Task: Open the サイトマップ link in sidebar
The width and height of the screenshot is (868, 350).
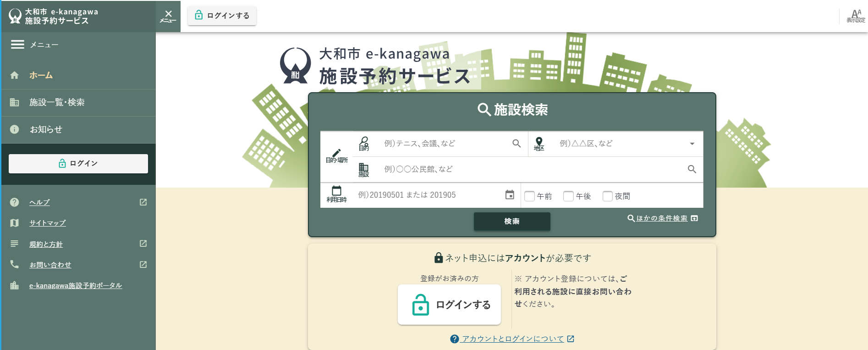Action: pyautogui.click(x=48, y=223)
